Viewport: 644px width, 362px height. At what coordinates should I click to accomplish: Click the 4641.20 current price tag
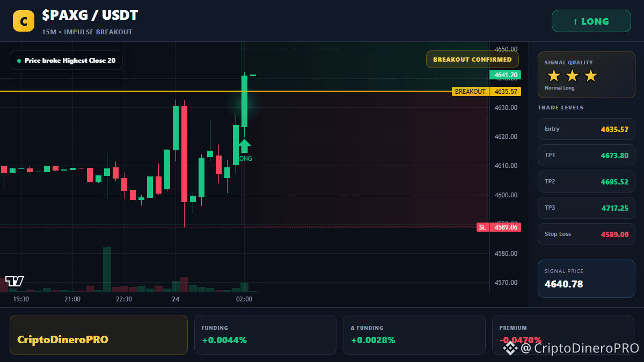(506, 75)
